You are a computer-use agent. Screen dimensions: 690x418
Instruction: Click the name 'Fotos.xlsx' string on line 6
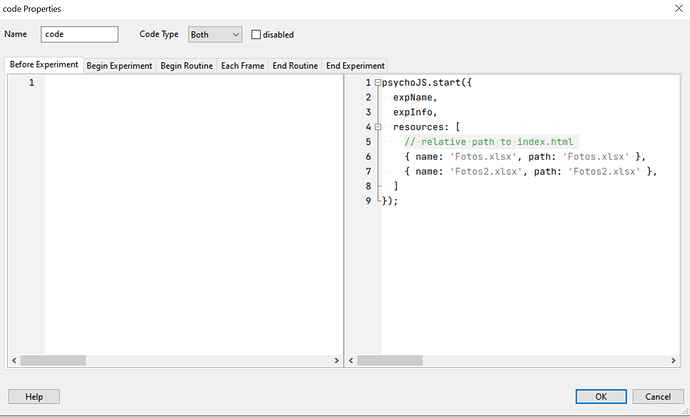pos(483,157)
